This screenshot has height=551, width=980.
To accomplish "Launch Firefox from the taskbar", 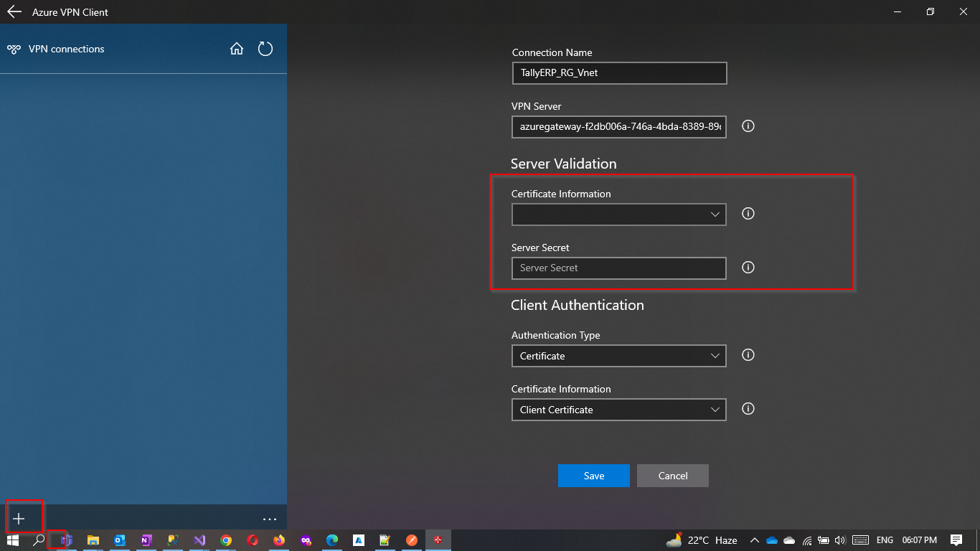I will coord(279,540).
